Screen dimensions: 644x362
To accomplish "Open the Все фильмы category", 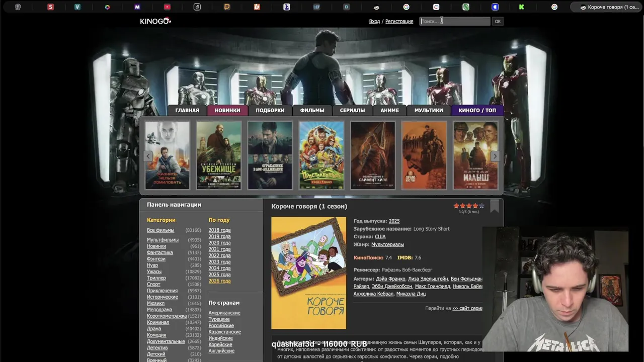I will click(160, 230).
